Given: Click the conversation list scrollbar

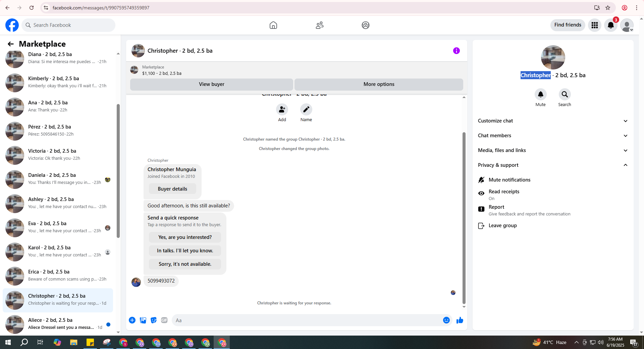Looking at the screenshot, I should click(118, 171).
